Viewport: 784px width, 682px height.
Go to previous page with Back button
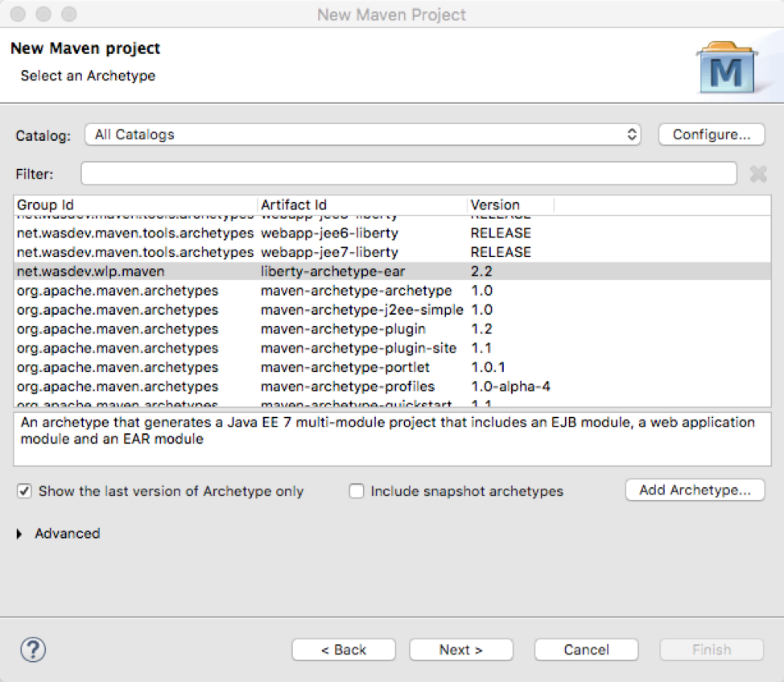[x=344, y=650]
